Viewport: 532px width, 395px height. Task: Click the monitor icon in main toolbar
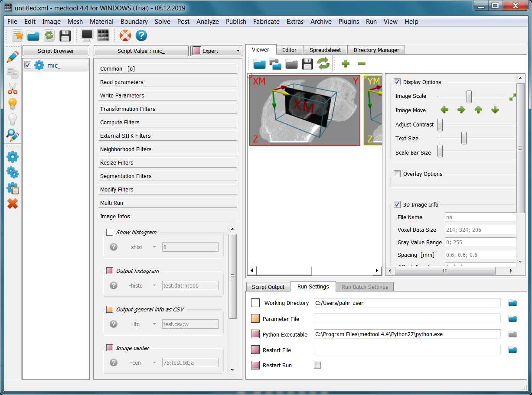87,36
